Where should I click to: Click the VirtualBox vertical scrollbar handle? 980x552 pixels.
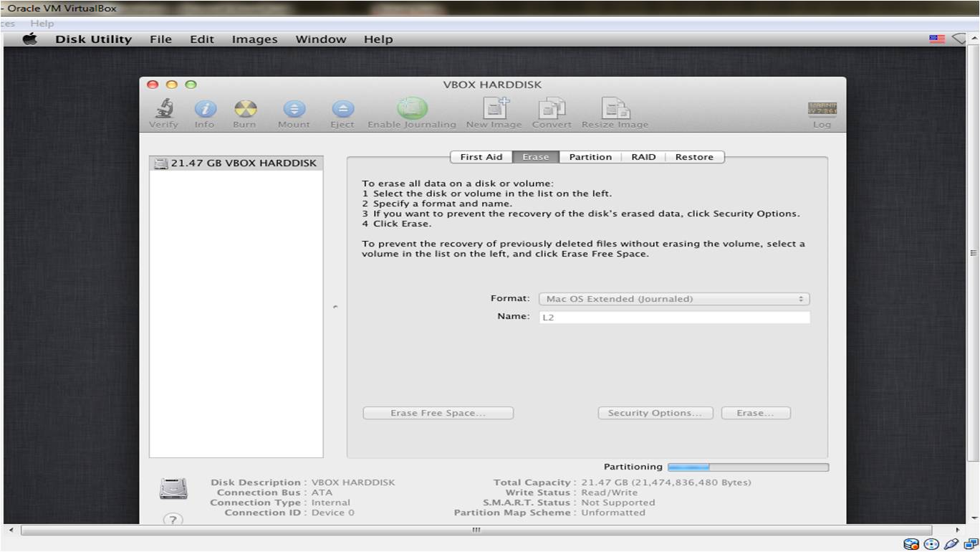[973, 252]
